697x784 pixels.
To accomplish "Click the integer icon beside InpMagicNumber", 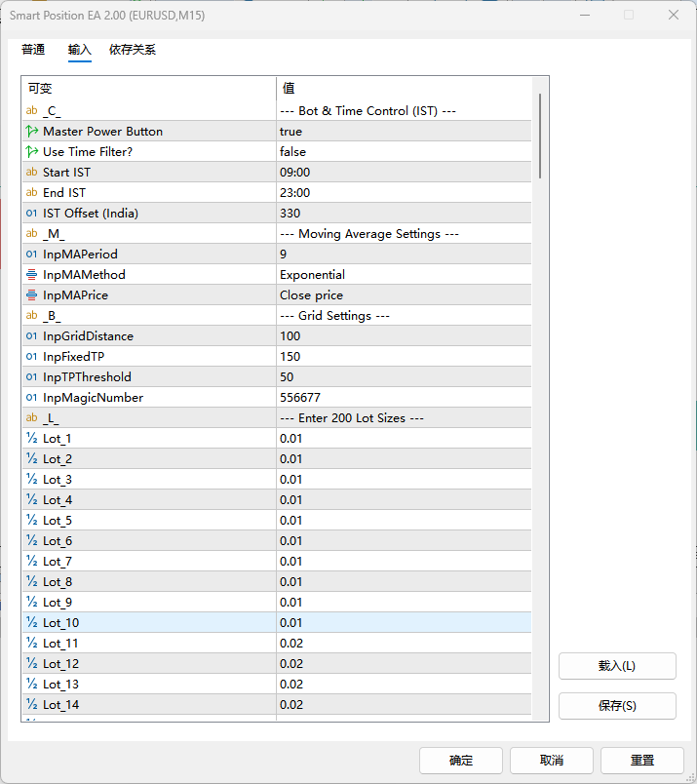I will pos(31,398).
